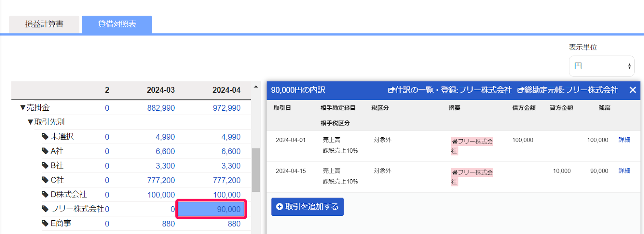Open 詳細 for the 2024-04-15 transaction
The width and height of the screenshot is (644, 234).
[x=624, y=171]
